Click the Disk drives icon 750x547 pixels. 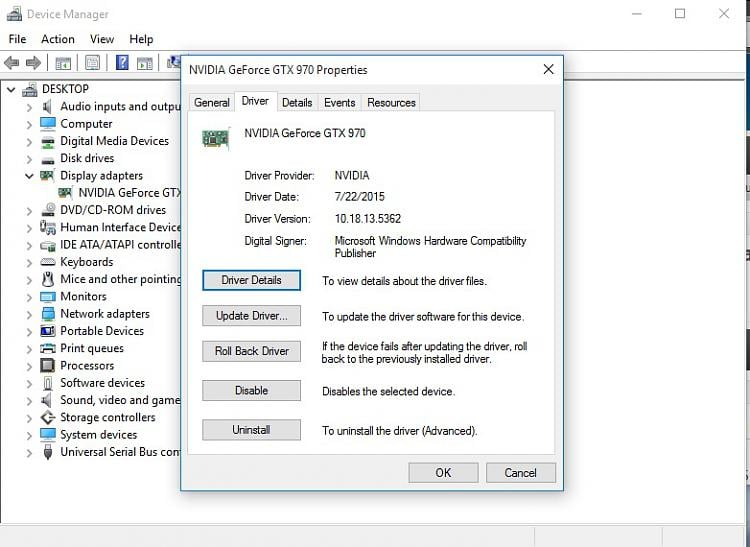click(x=48, y=160)
